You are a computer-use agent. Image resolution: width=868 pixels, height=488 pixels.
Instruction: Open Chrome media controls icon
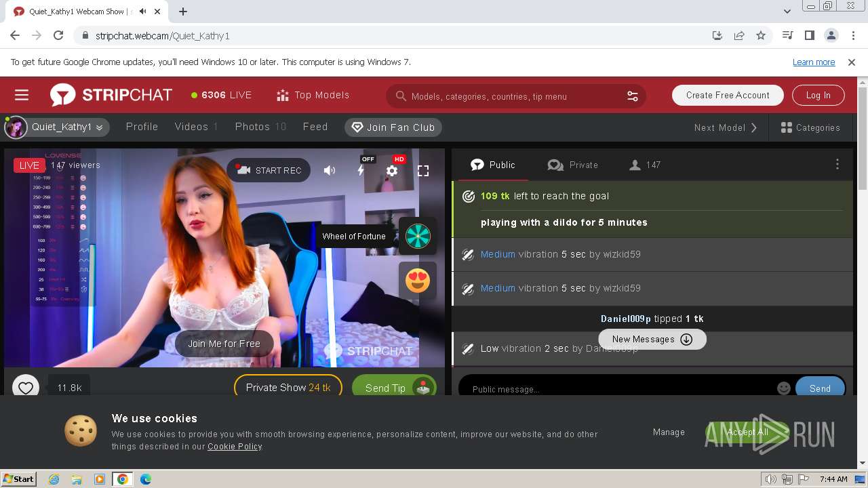(787, 36)
